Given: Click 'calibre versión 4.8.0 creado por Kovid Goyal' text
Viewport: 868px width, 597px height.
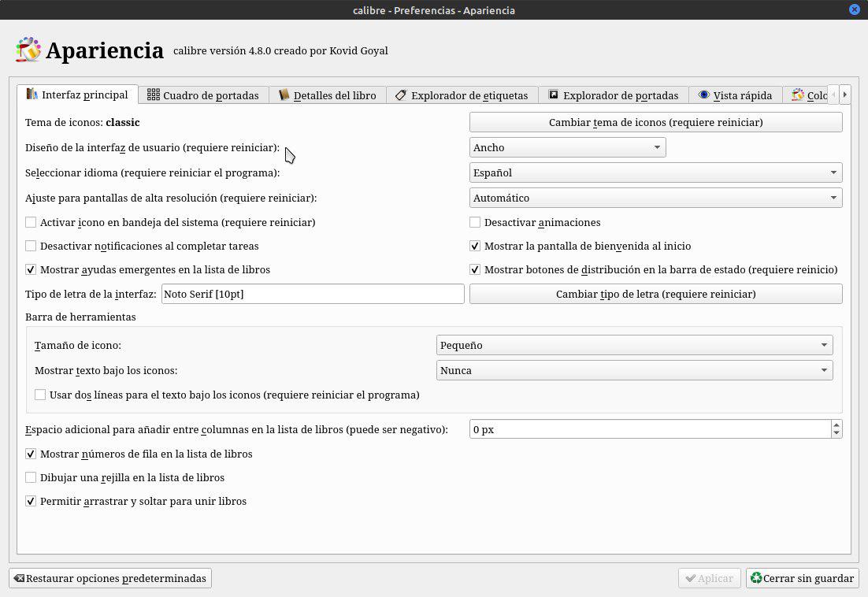Looking at the screenshot, I should coord(280,51).
